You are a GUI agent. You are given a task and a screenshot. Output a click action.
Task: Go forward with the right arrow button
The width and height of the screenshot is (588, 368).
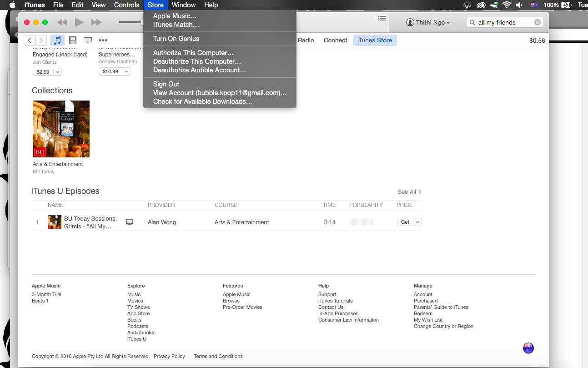click(41, 40)
